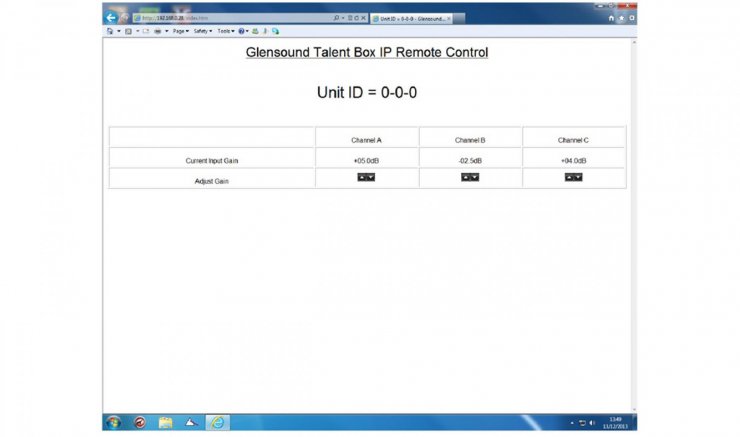The image size is (740, 437).
Task: Open the Page menu
Action: [180, 31]
